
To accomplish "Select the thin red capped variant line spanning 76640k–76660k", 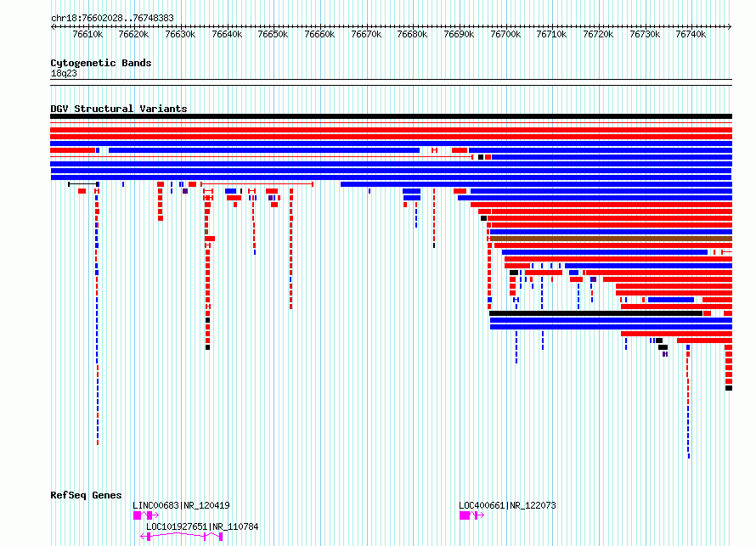I will click(x=257, y=184).
